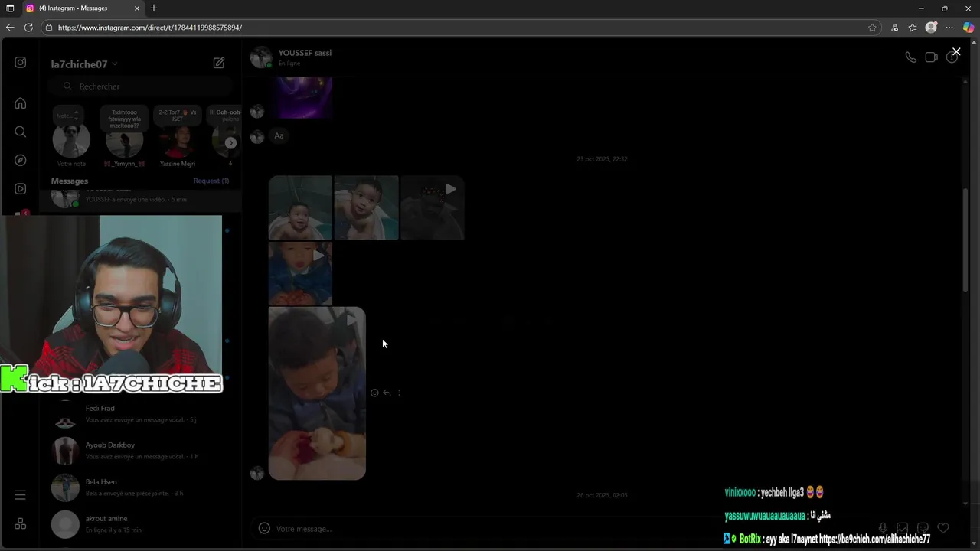Open more options for the video message

click(399, 393)
